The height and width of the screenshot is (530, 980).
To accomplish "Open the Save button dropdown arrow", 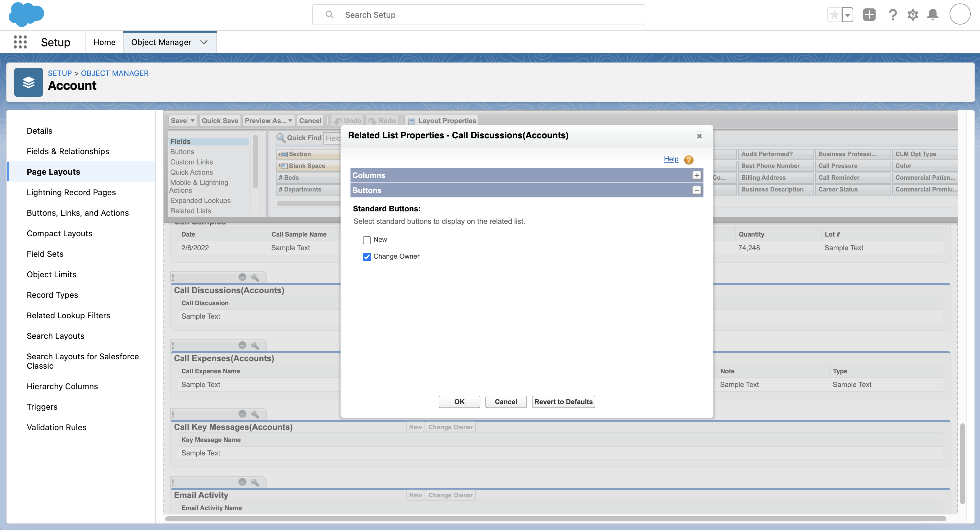I will pos(193,121).
